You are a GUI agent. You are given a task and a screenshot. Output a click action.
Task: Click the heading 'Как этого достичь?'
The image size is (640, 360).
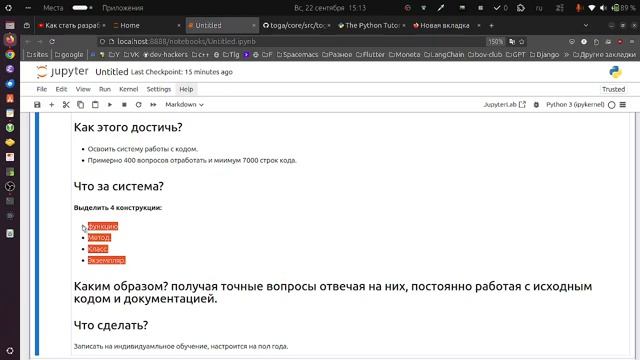coord(128,127)
